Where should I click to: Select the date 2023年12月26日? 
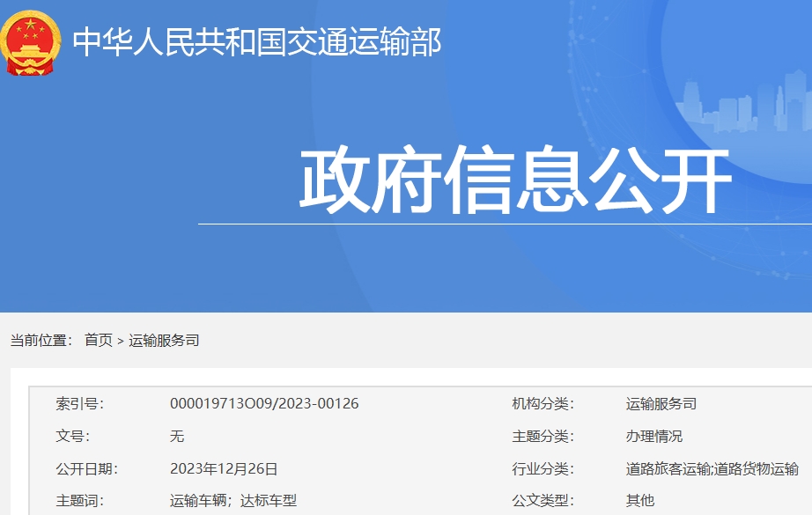(224, 469)
